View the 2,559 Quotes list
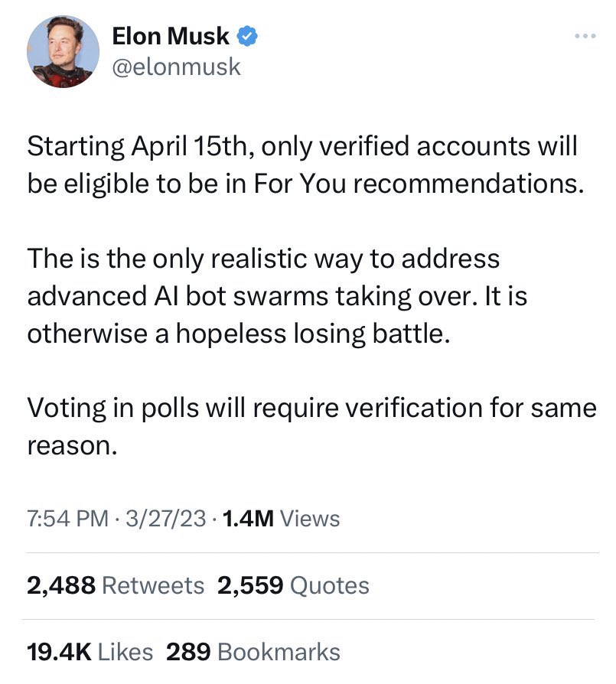Screen dimensions: 616x684 (x=293, y=585)
